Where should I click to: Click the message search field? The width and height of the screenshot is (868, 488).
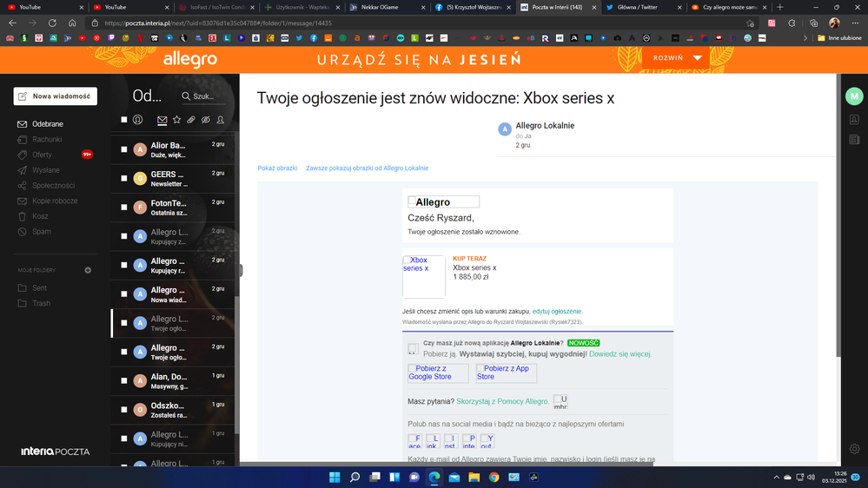tap(203, 96)
